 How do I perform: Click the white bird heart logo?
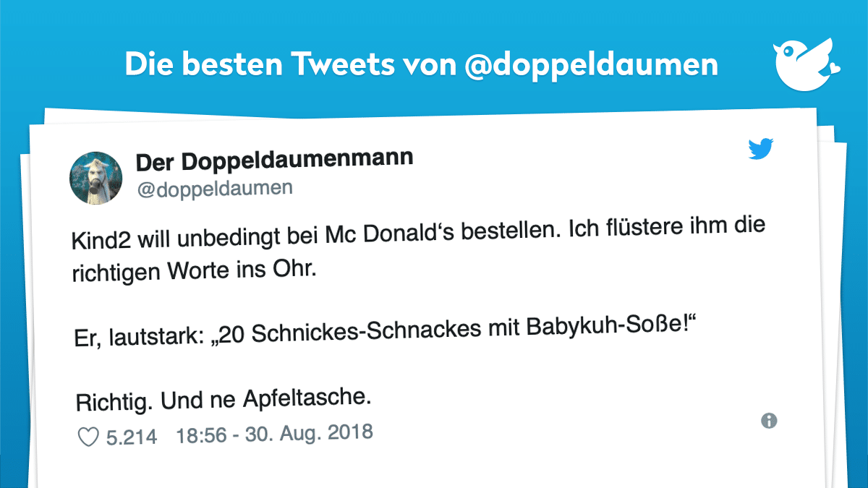pos(808,67)
